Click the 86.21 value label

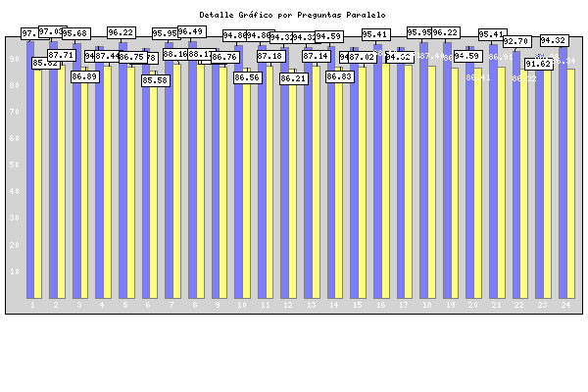tap(294, 78)
